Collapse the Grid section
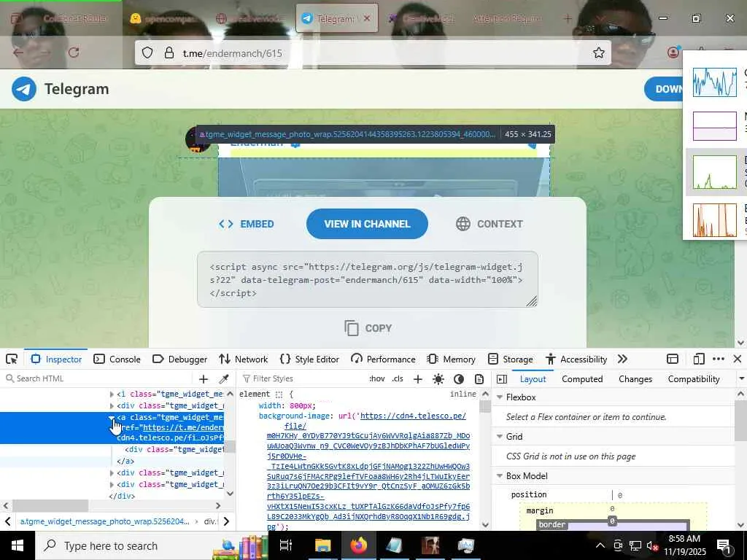Screen dimensions: 747x560 click(x=500, y=437)
